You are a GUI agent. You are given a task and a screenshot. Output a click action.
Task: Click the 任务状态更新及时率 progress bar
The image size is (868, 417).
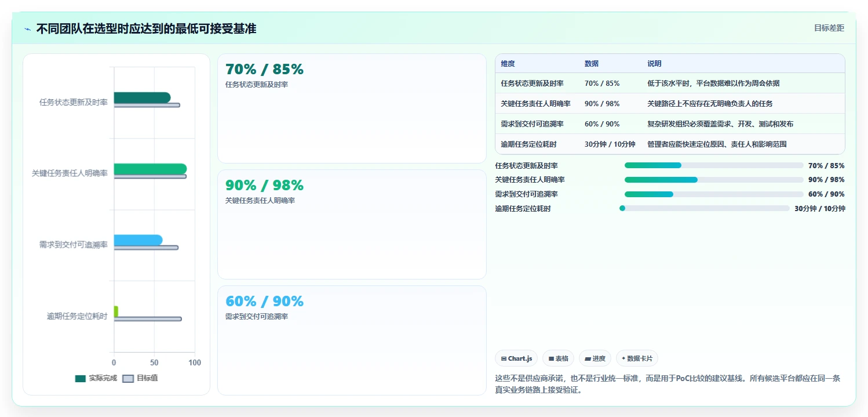(x=714, y=165)
